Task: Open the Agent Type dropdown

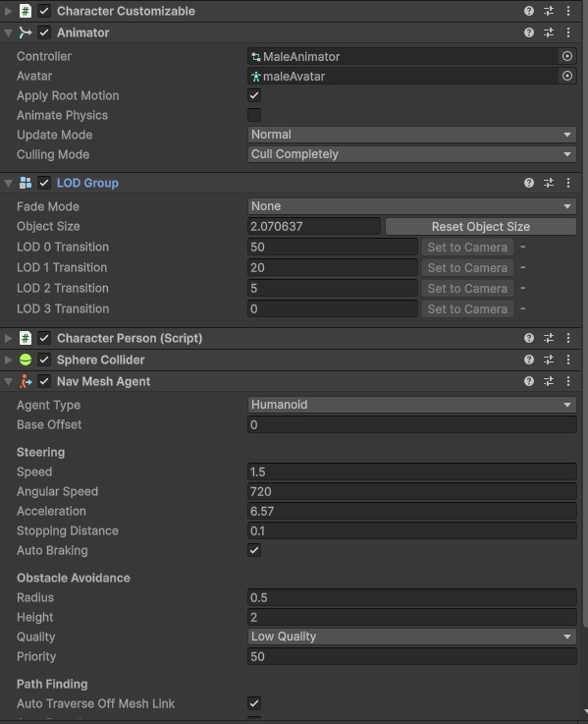Action: 411,405
